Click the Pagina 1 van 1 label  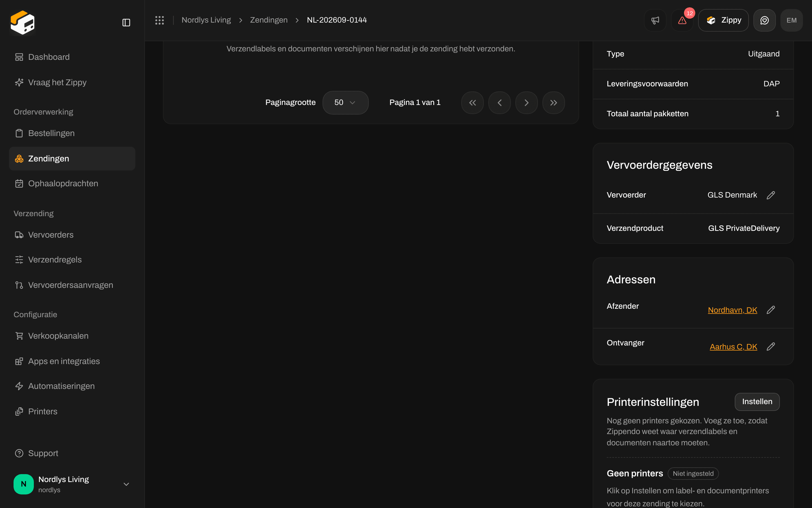click(415, 102)
